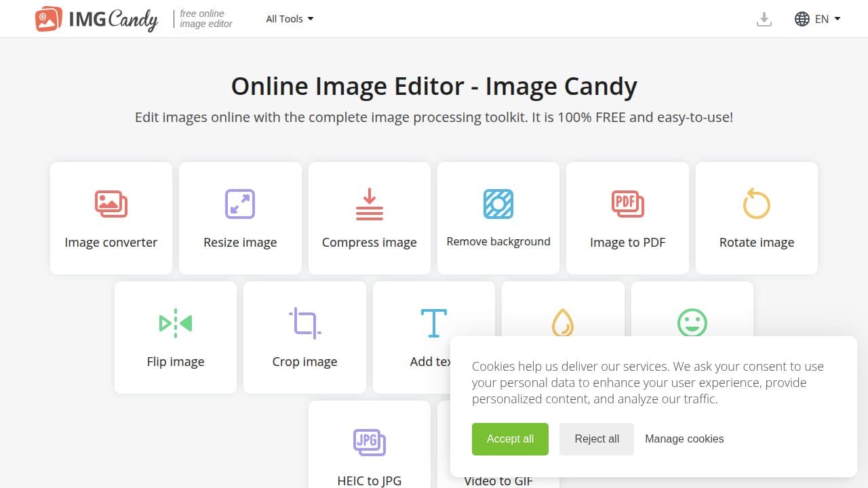Click the Resize image label
This screenshot has height=488, width=868.
pos(240,243)
